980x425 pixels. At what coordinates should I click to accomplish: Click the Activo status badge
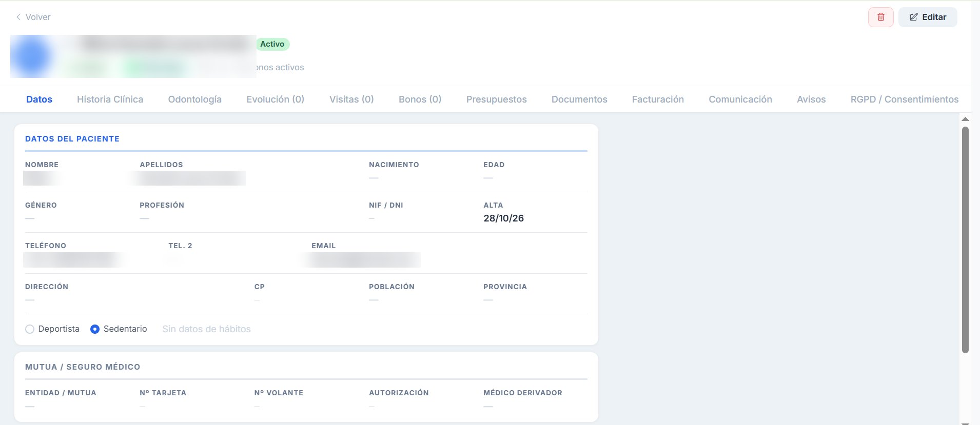point(272,44)
